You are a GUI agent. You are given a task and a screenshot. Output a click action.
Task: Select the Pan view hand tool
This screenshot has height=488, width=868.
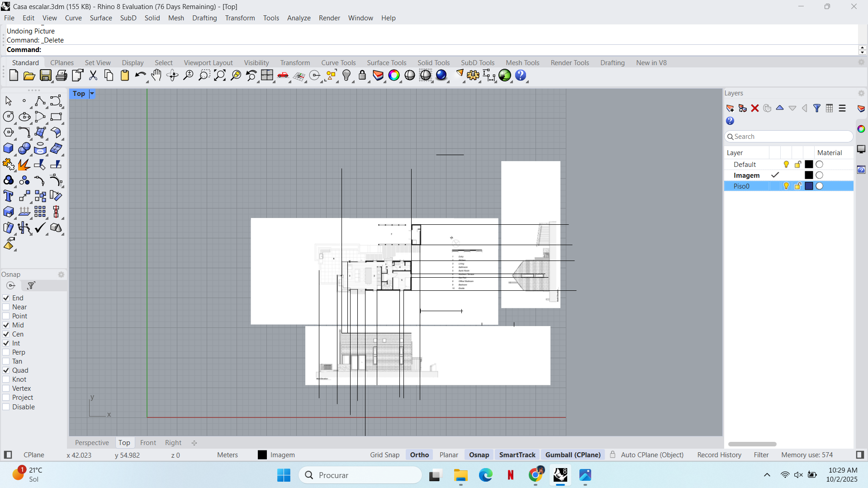point(156,76)
